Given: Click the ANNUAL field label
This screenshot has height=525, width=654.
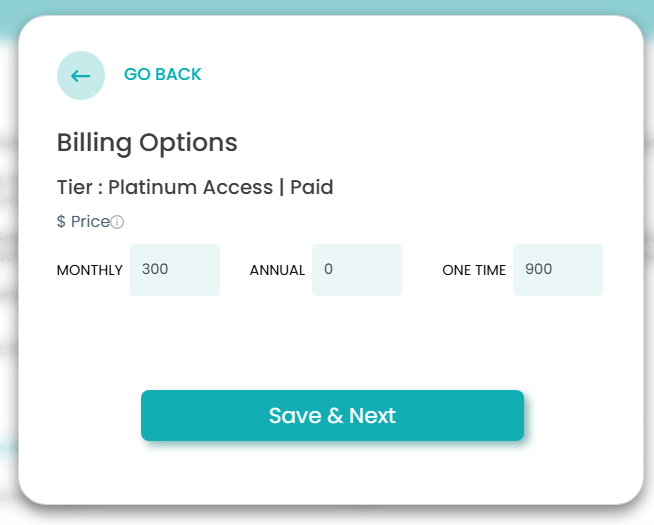Looking at the screenshot, I should coord(277,271).
